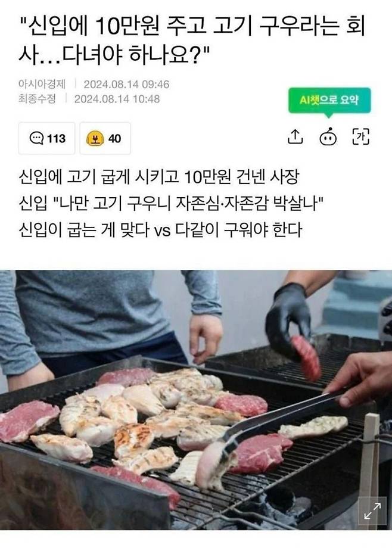Select the first summary line about 사장
This screenshot has height=548, width=392.
pyautogui.click(x=159, y=177)
